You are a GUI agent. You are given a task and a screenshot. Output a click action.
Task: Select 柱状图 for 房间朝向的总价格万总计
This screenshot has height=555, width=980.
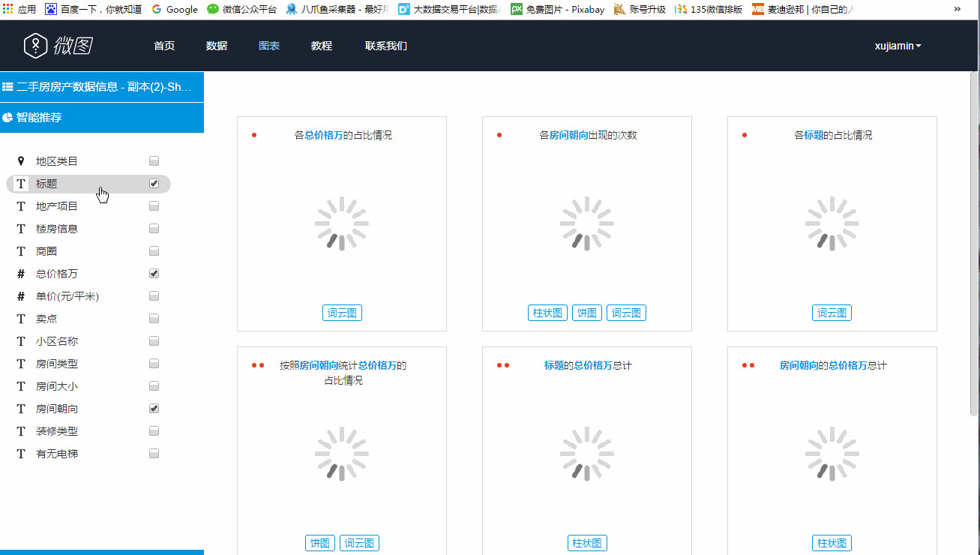(832, 543)
